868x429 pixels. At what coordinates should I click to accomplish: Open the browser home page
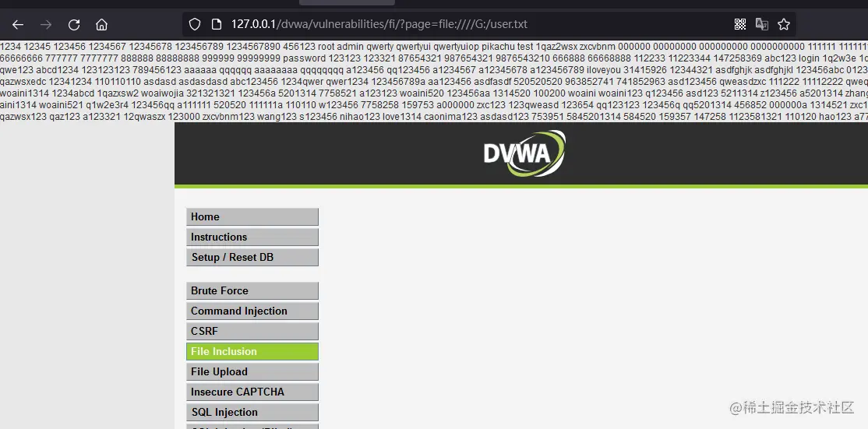[101, 24]
